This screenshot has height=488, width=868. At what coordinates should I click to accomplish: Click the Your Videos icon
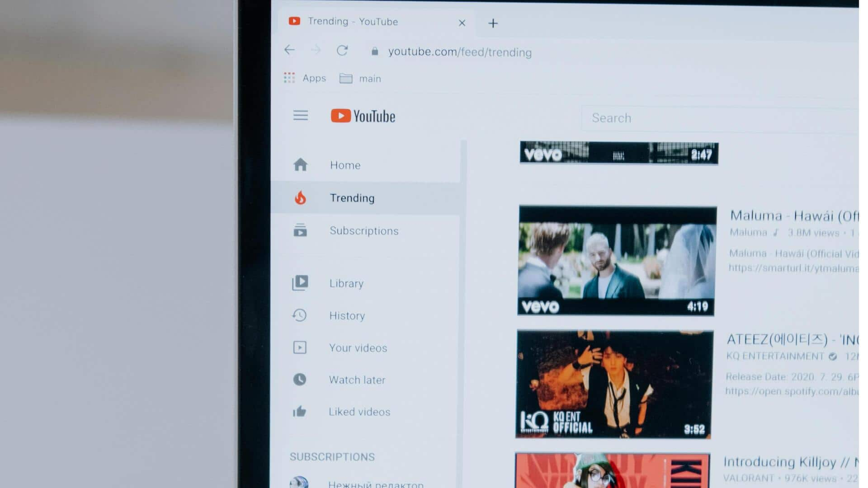coord(301,347)
